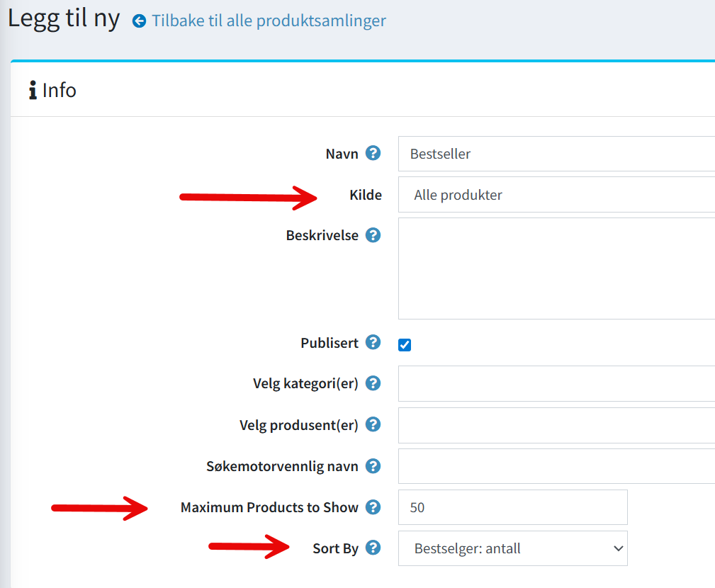Click the help icon for Velg kategori(er)
715x588 pixels.
click(373, 383)
